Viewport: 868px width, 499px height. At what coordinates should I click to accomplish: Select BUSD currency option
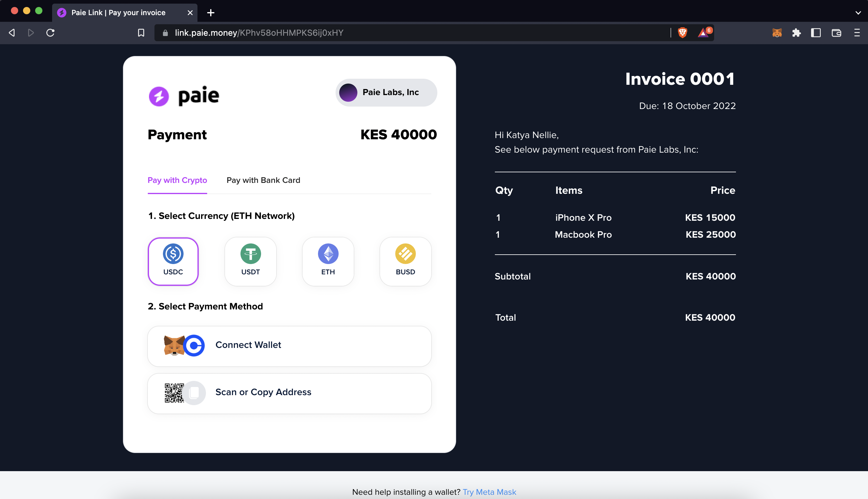(405, 262)
